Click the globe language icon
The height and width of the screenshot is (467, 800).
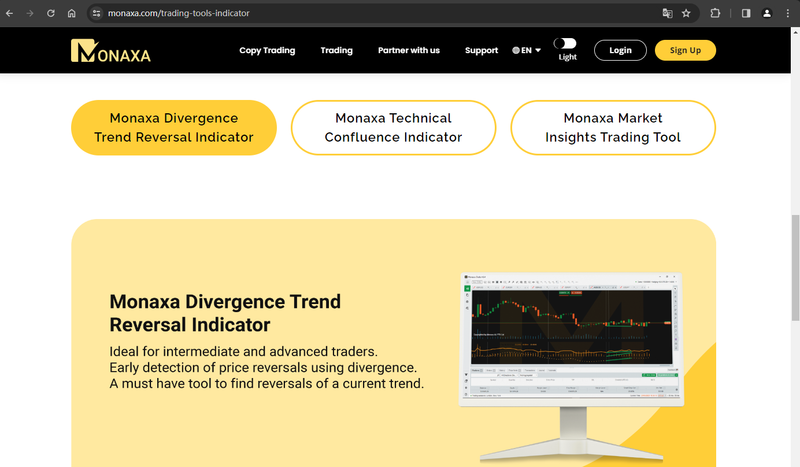(x=516, y=50)
